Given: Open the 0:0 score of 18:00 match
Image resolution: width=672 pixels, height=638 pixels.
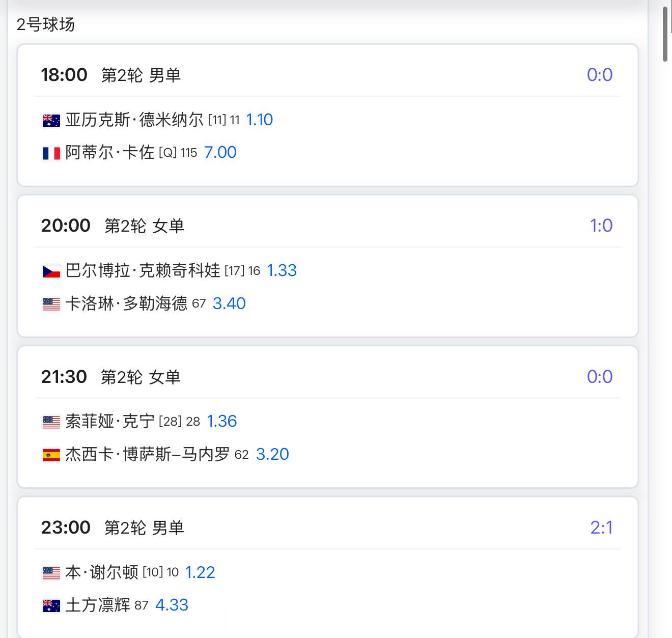Looking at the screenshot, I should pos(600,75).
